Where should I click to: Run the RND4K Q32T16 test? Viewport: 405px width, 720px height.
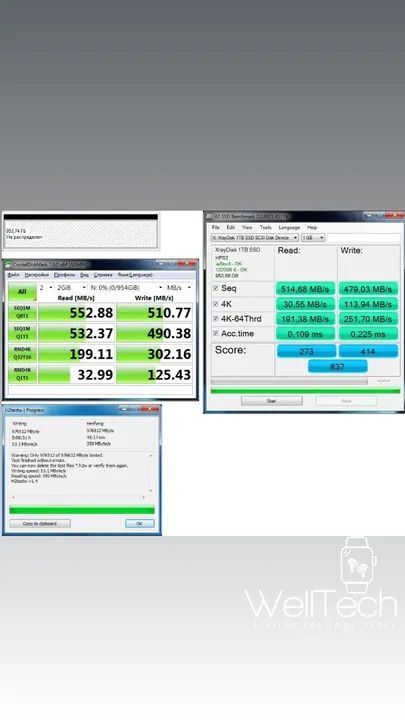point(22,354)
